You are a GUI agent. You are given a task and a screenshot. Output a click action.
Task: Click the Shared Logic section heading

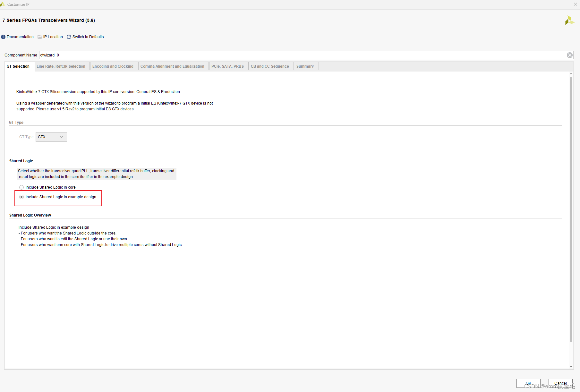[x=21, y=161]
